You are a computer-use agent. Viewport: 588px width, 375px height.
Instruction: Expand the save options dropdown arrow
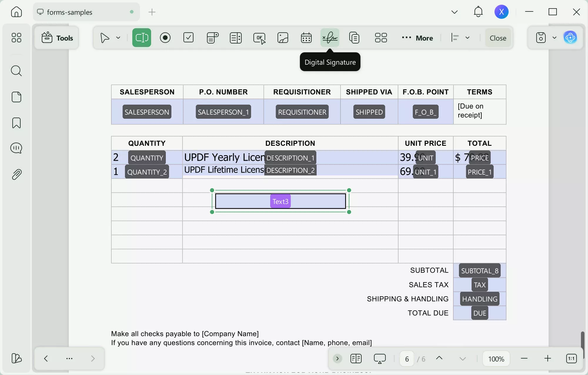coord(554,38)
